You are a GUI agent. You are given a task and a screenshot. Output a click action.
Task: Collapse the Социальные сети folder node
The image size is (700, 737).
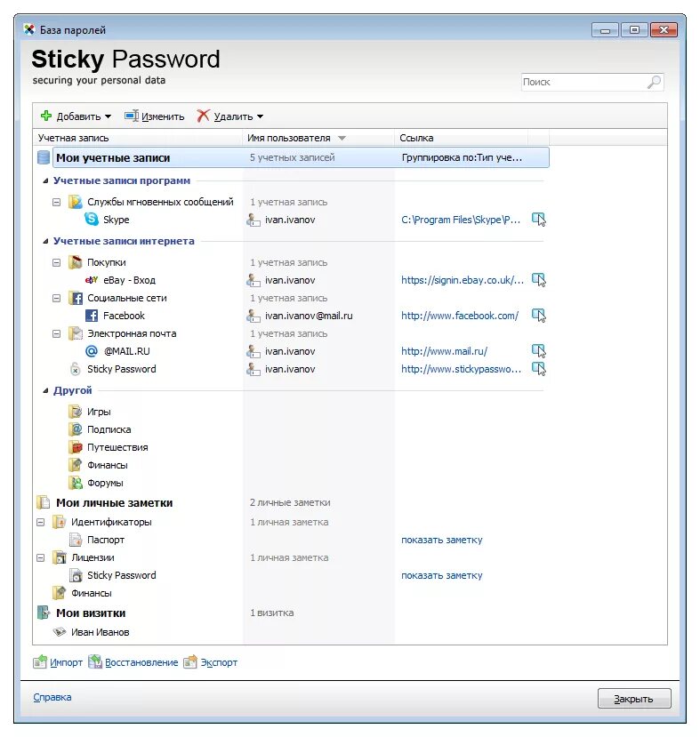56,298
